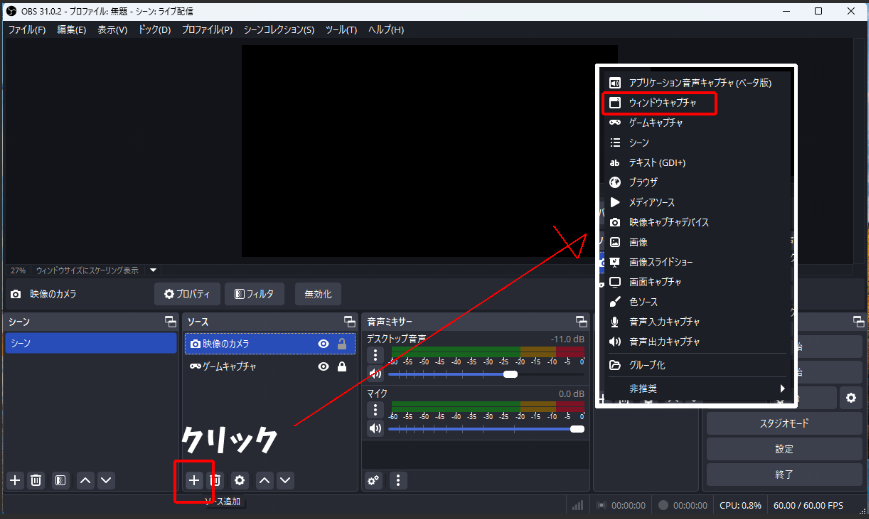
Task: Open the ツール(T) menu
Action: (341, 30)
